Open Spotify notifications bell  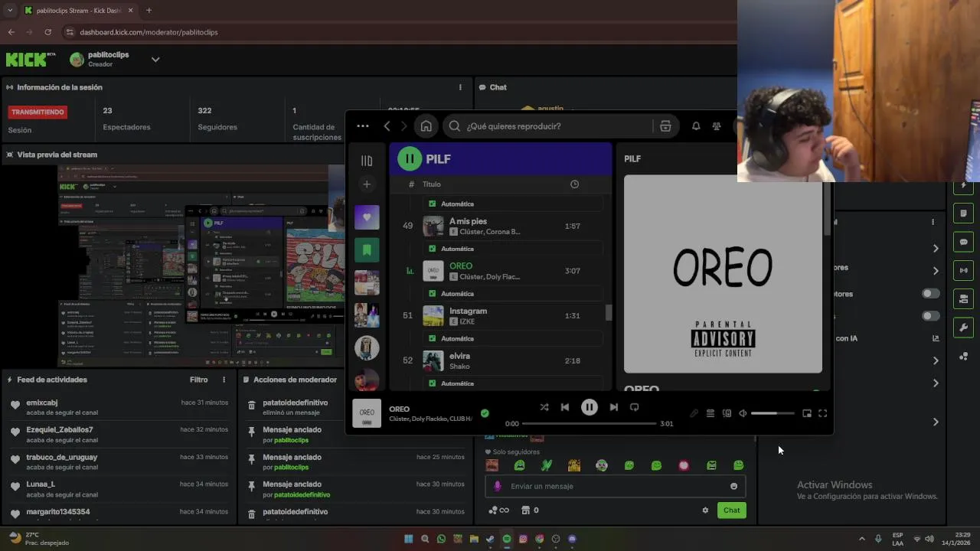tap(696, 126)
